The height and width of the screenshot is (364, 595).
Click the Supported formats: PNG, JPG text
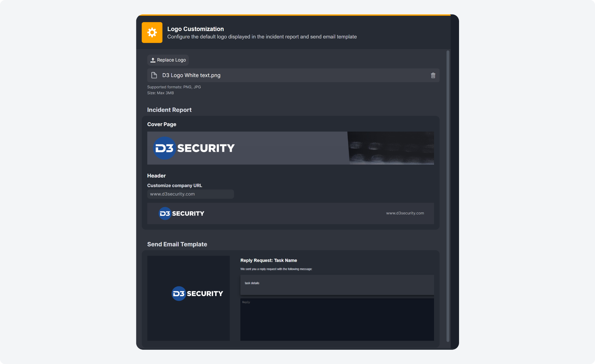click(174, 87)
